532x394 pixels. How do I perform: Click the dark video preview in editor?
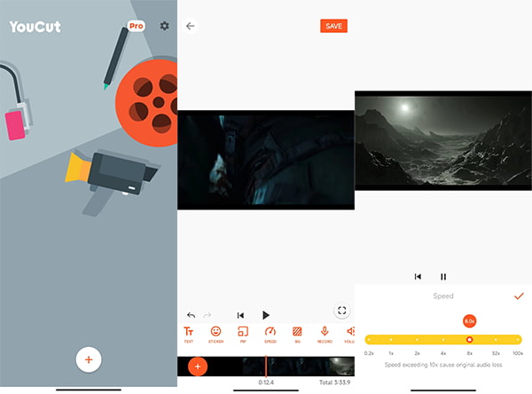tap(266, 160)
